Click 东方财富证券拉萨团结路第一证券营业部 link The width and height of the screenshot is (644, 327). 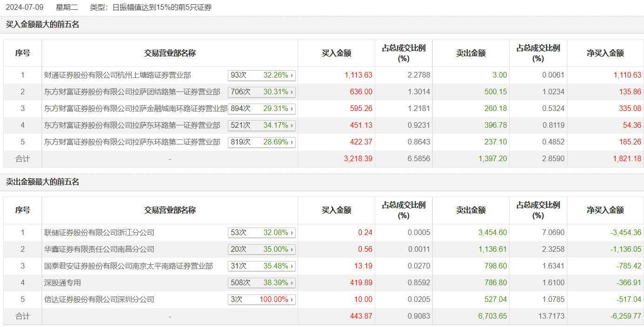132,92
